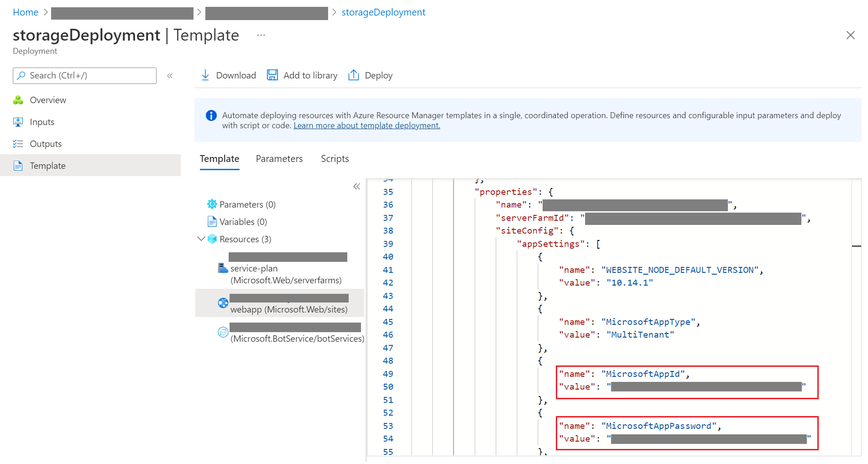Switch to the Template tab
This screenshot has width=868, height=464.
tap(220, 159)
